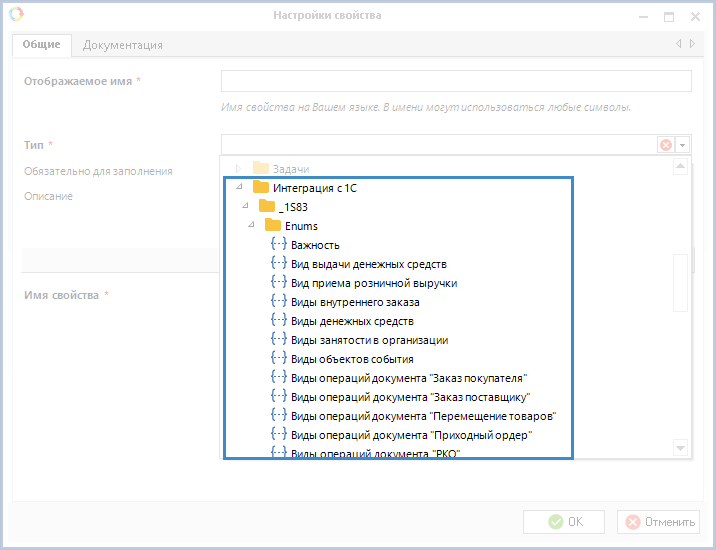716x550 pixels.
Task: Click the Задачи folder icon
Action: [x=261, y=168]
